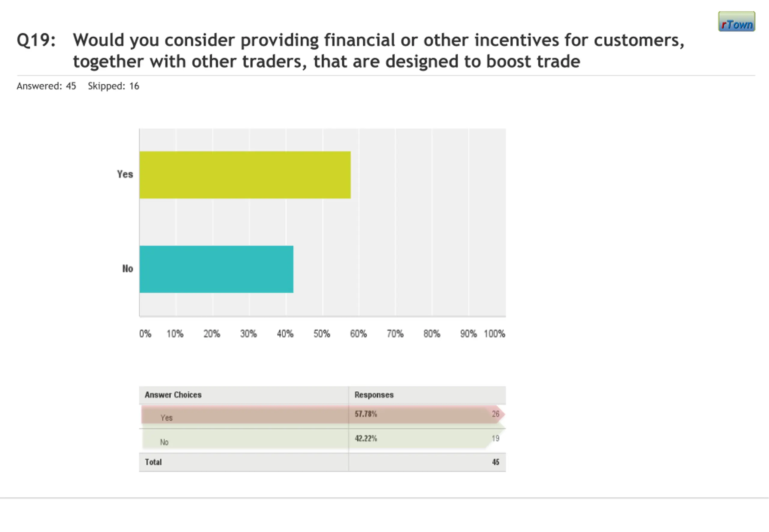Click the 'Responses' column header
The width and height of the screenshot is (769, 532).
[374, 395]
